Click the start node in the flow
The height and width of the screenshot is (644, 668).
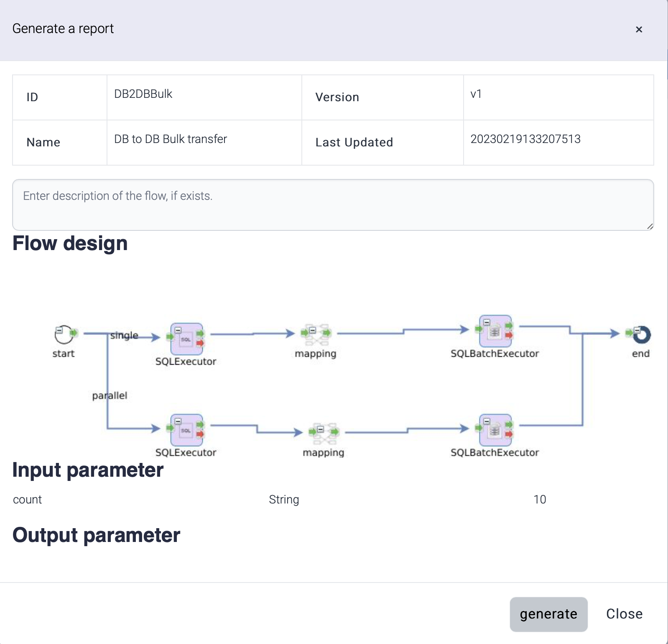tap(64, 335)
